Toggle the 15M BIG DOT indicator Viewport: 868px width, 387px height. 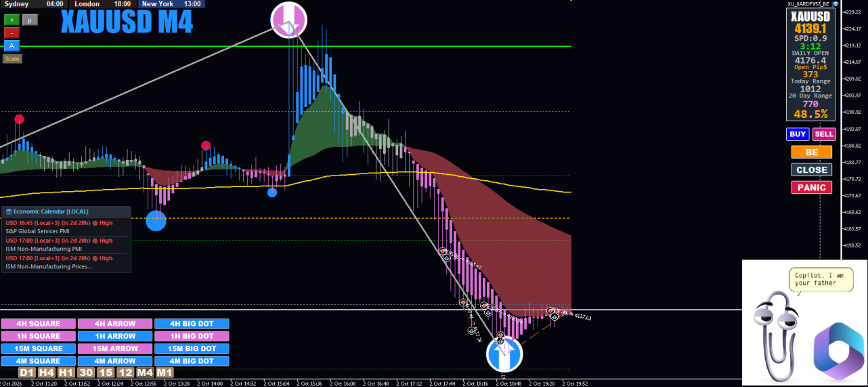[192, 349]
